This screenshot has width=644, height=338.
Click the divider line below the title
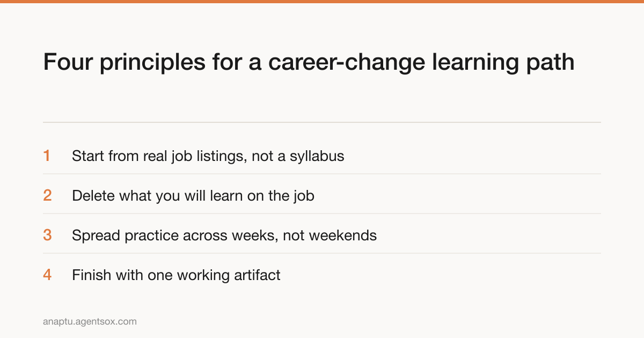[x=322, y=122]
